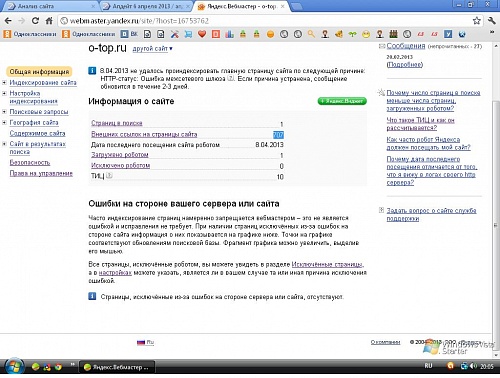
Task: Click the Яндекс.Вебмастер taskbar button
Action: [x=117, y=367]
